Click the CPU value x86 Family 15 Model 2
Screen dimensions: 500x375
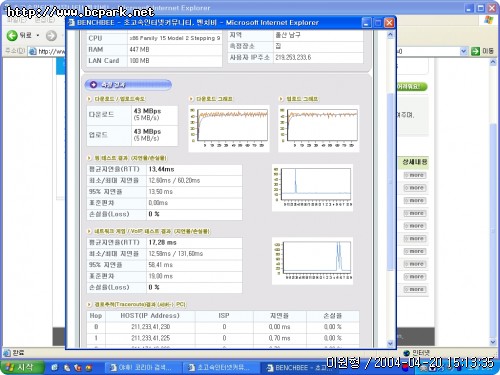175,38
